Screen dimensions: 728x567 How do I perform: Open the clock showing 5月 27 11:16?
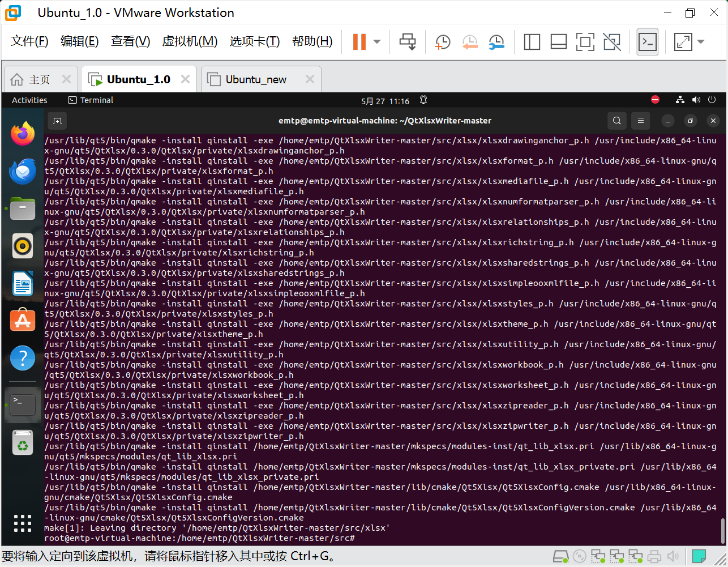[386, 101]
